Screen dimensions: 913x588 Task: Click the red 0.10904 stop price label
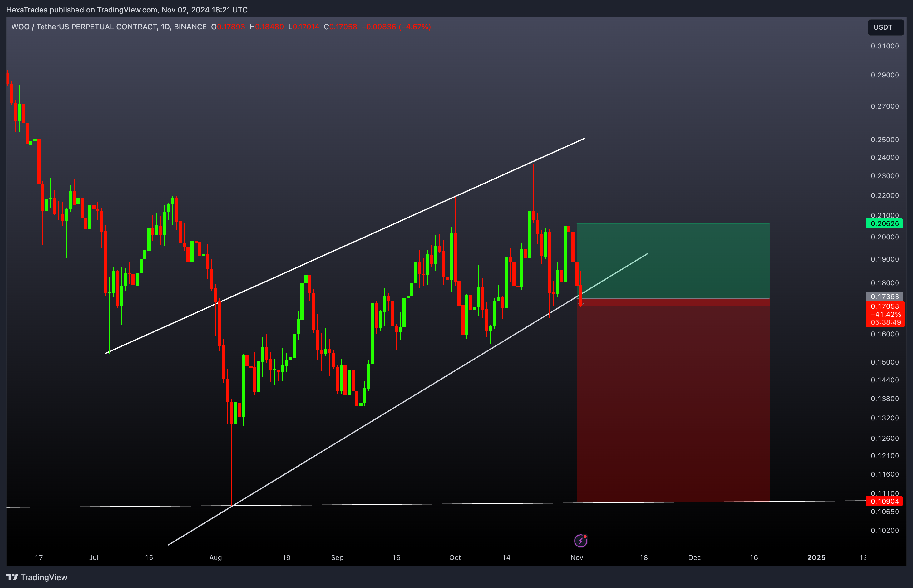[x=884, y=501]
